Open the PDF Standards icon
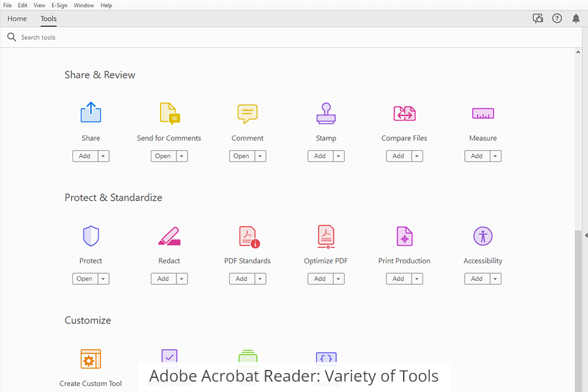This screenshot has width=588, height=392. click(249, 236)
